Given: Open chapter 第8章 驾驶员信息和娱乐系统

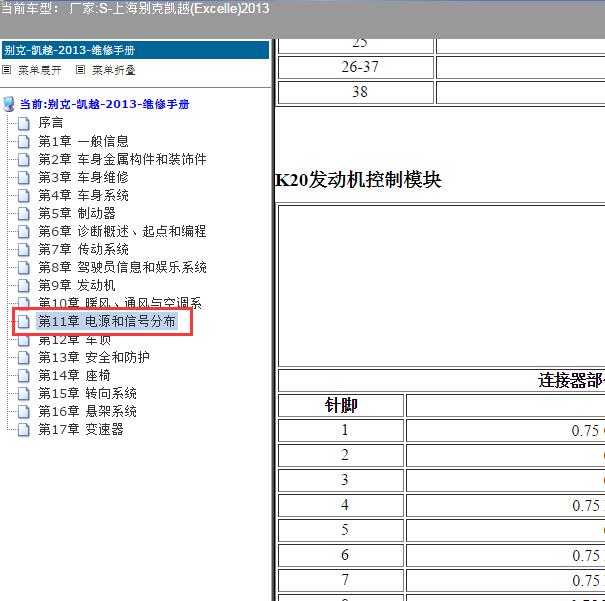Looking at the screenshot, I should [x=122, y=267].
